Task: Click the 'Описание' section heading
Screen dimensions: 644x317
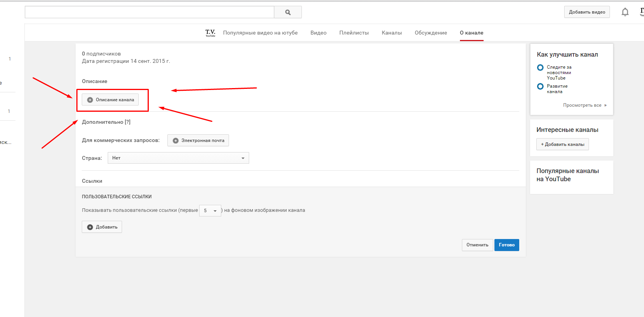Action: point(95,81)
